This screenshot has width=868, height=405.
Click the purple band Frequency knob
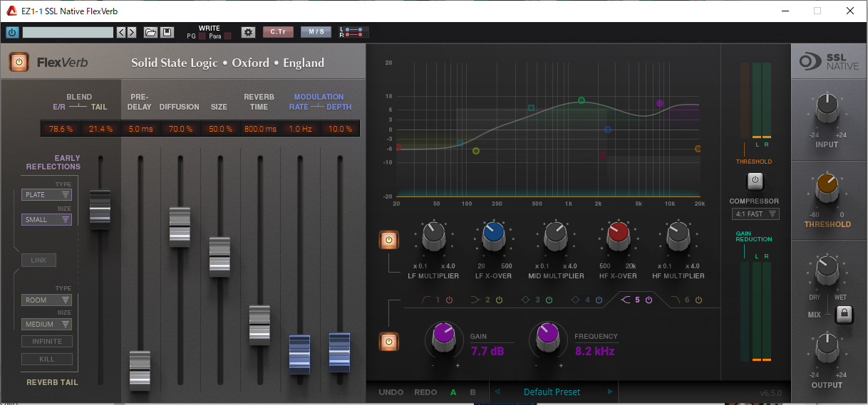coord(547,339)
